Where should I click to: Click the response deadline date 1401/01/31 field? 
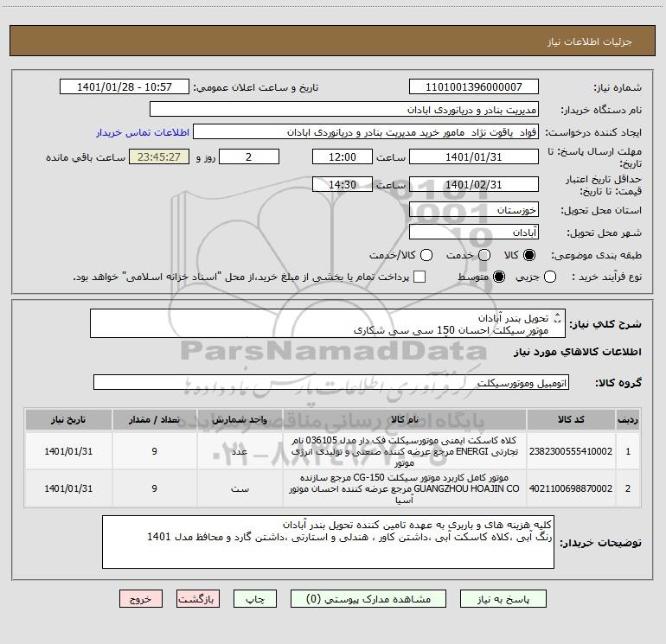click(474, 156)
